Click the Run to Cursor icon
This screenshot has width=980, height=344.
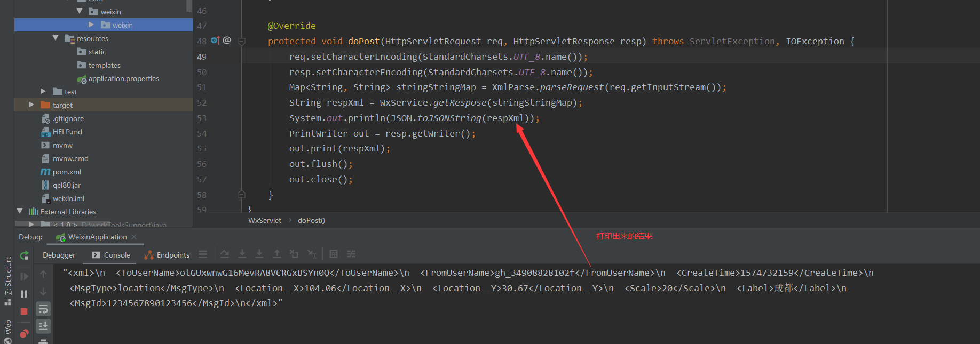(x=312, y=254)
